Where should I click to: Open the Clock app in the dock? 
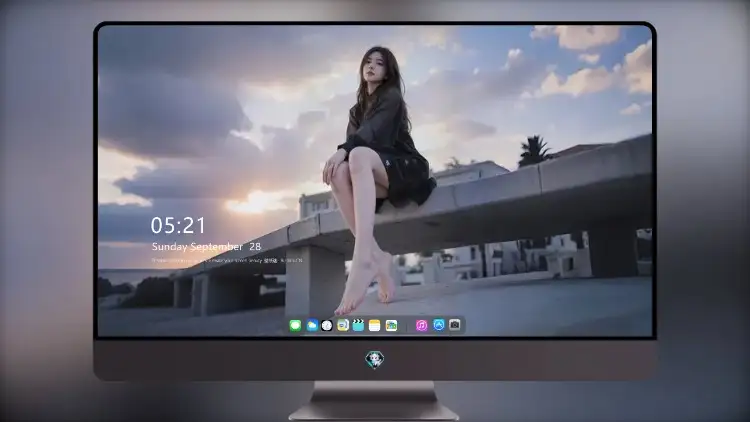pyautogui.click(x=327, y=325)
